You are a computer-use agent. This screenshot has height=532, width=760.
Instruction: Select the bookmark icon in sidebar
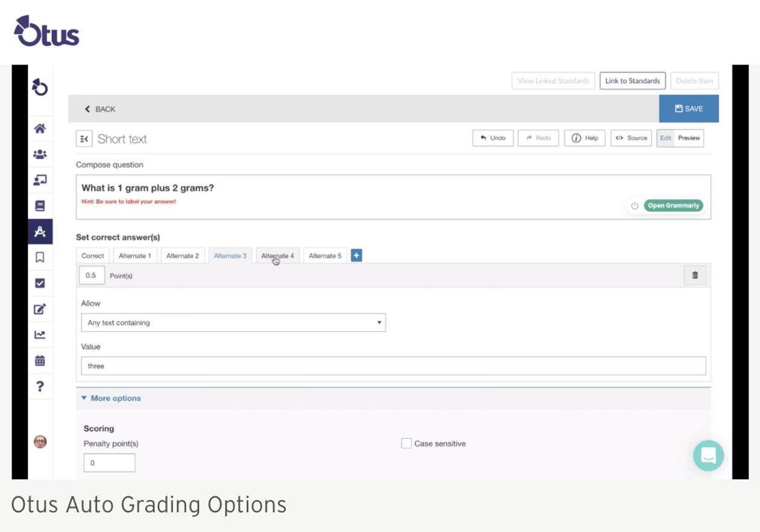[x=40, y=258]
